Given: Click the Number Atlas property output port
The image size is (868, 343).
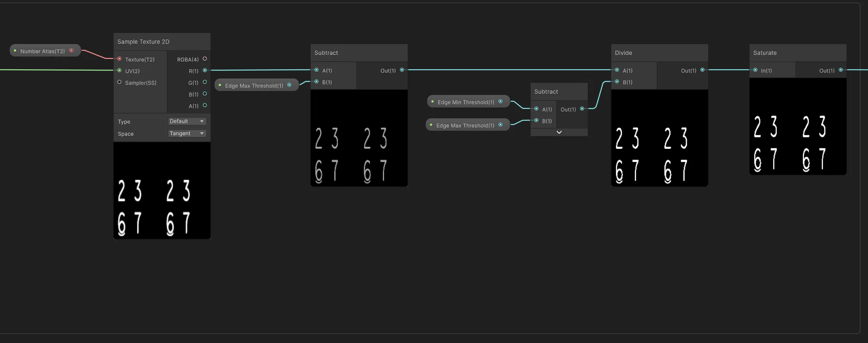Looking at the screenshot, I should click(71, 51).
